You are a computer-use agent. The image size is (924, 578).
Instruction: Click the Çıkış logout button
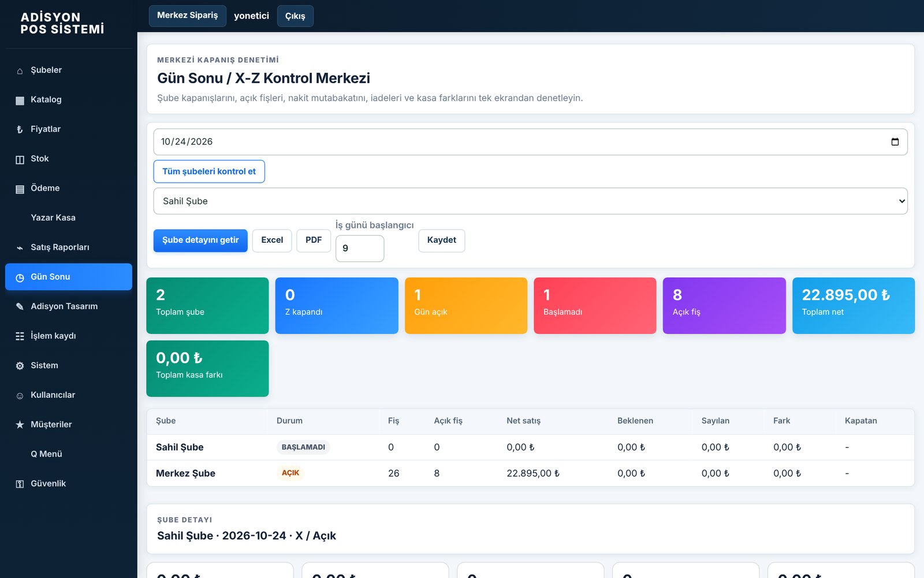tap(295, 16)
